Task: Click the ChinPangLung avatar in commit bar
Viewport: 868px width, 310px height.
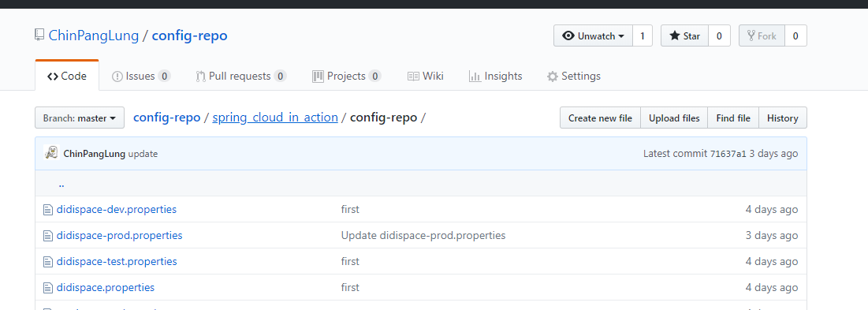Action: [51, 153]
